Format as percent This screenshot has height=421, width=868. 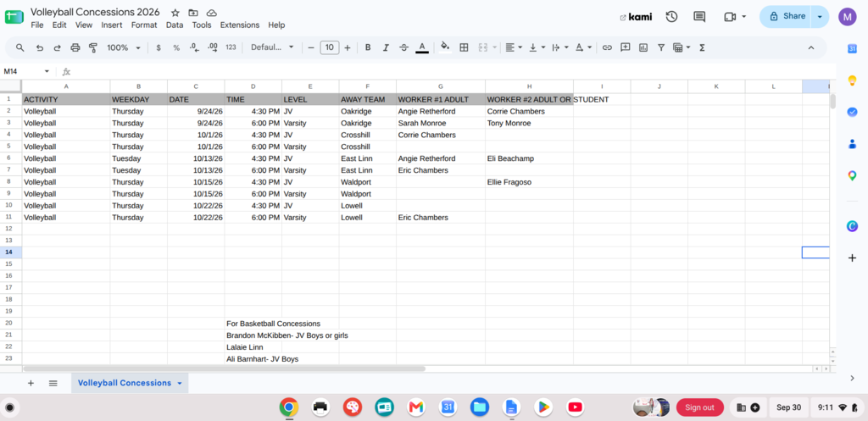pos(176,47)
